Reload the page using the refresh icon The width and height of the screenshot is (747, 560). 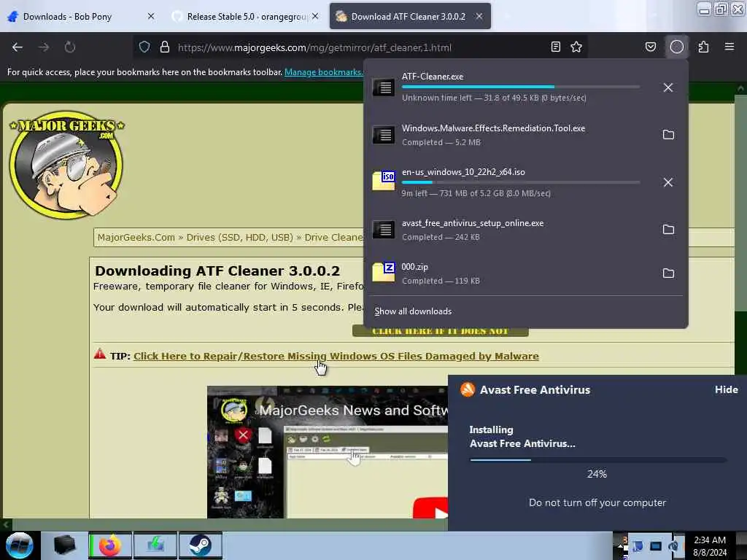click(x=70, y=47)
